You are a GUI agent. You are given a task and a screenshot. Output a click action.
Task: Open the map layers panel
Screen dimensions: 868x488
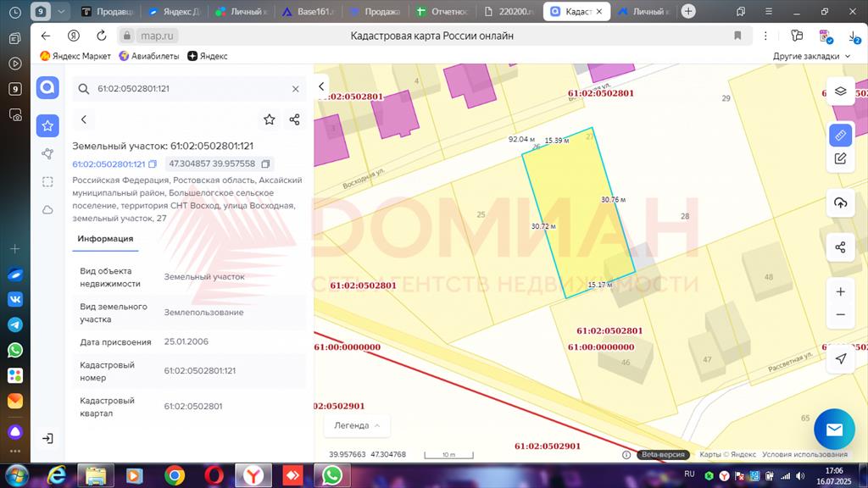[x=840, y=91]
